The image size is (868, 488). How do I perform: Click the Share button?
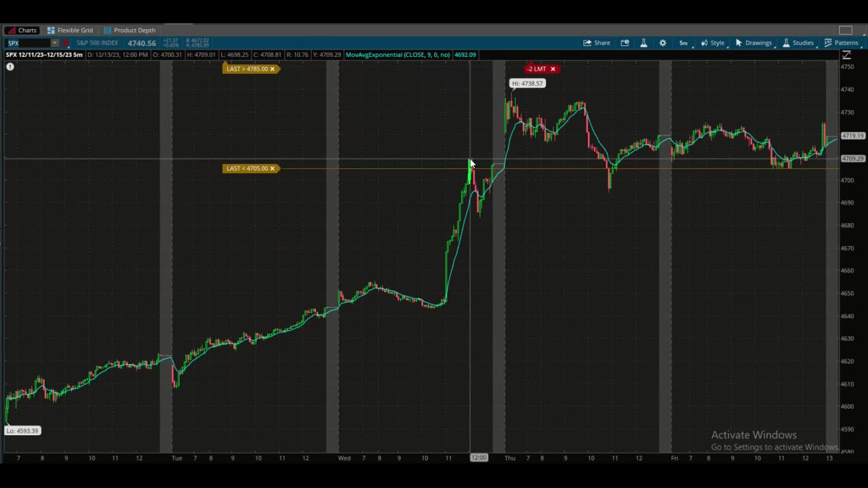pyautogui.click(x=597, y=43)
